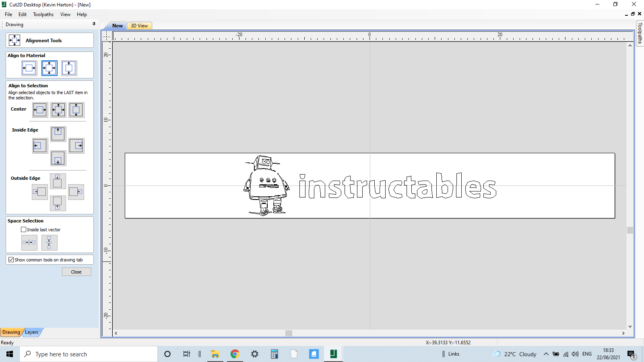Click the vertical scrollbar thumb
The image size is (644, 362).
pos(630,230)
